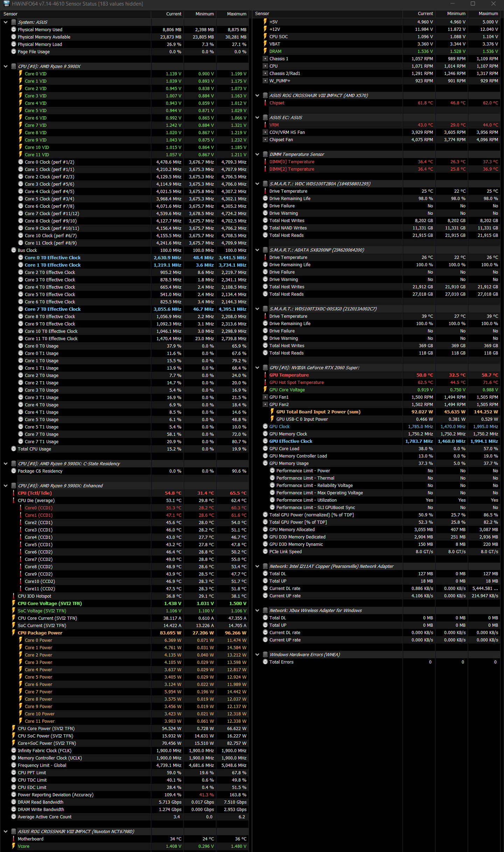
Task: Click the Core 0 Clock (perf #1/2) icon
Action: (21, 162)
